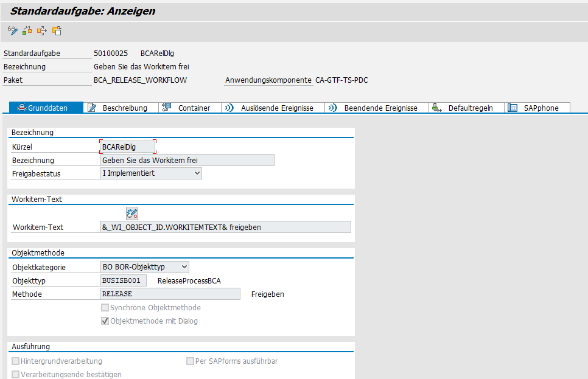Click the overlapping squares toolbar icon
Image resolution: width=588 pixels, height=379 pixels.
(x=57, y=30)
